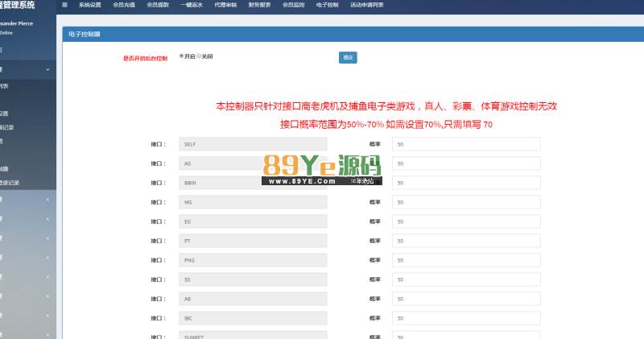644x339 pixels.
Task: Click the probability field for SELF interface
Action: click(x=465, y=144)
